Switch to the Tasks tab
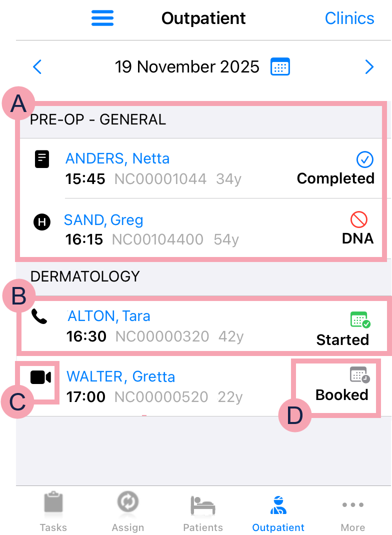Screen dimensions: 392x535 53,511
